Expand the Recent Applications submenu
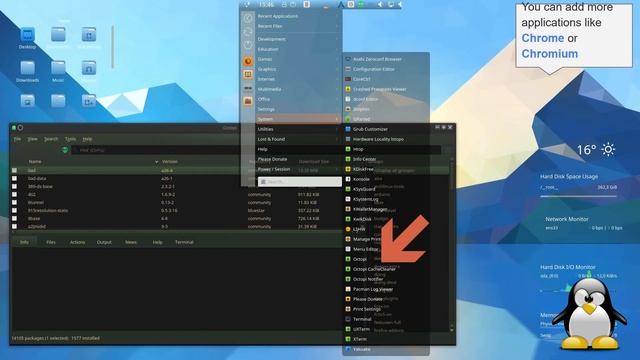The image size is (640, 360). pos(298,16)
